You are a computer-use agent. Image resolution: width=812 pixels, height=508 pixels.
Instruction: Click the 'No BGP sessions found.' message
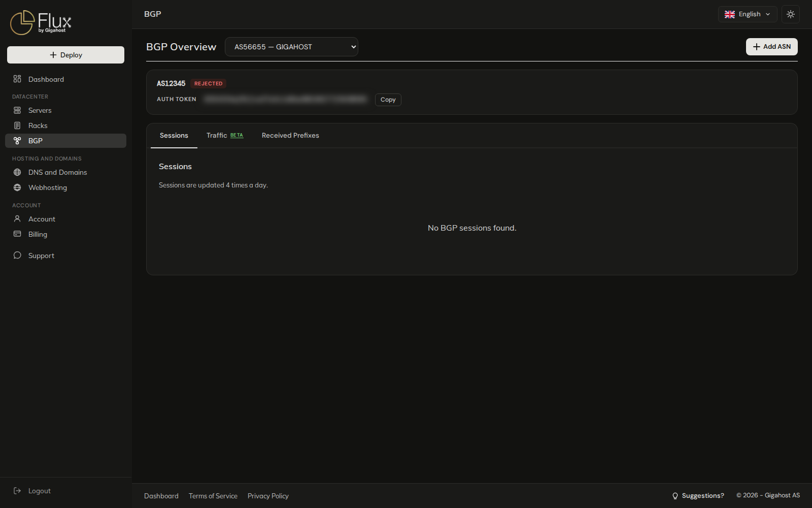point(472,228)
